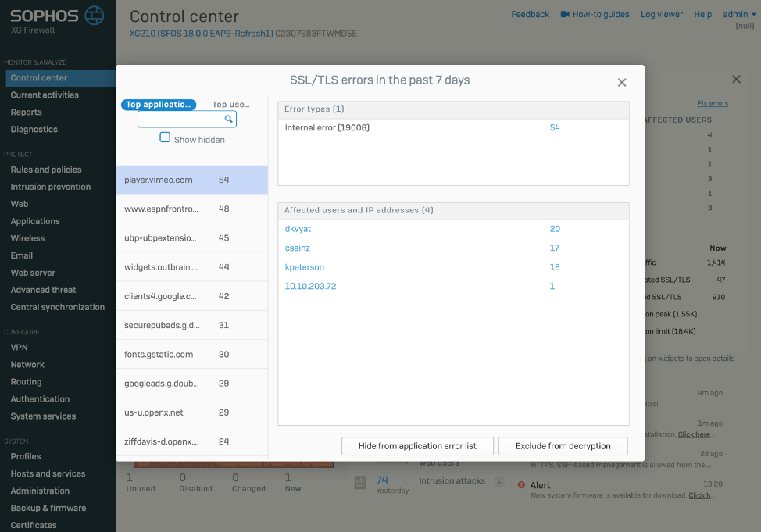The width and height of the screenshot is (761, 532).
Task: Click Hide from application error list
Action: pyautogui.click(x=417, y=446)
